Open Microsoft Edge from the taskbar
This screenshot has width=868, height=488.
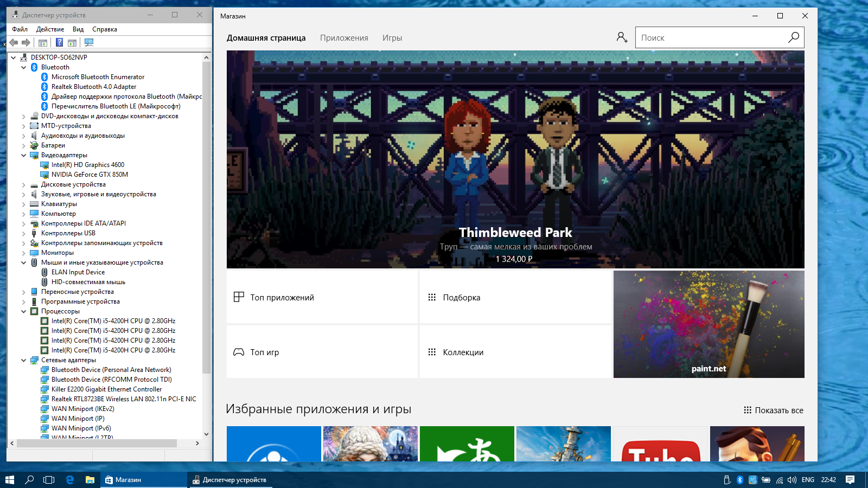[69, 479]
